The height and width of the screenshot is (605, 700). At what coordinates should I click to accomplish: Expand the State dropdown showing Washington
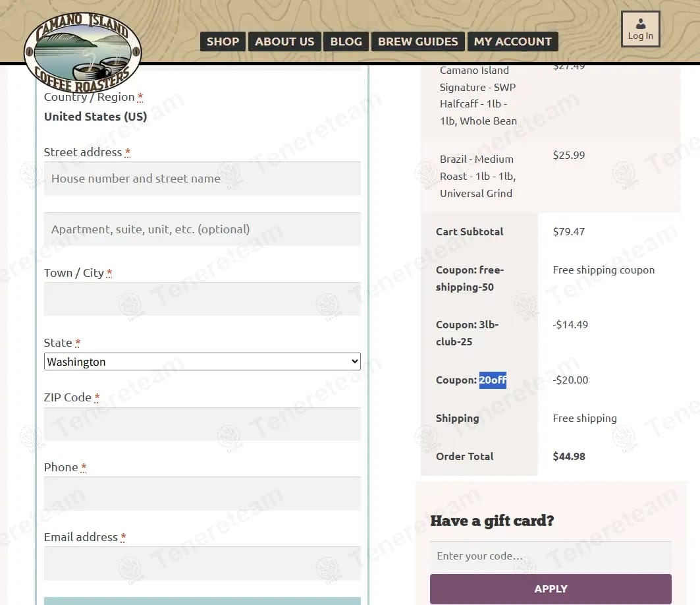tap(202, 361)
